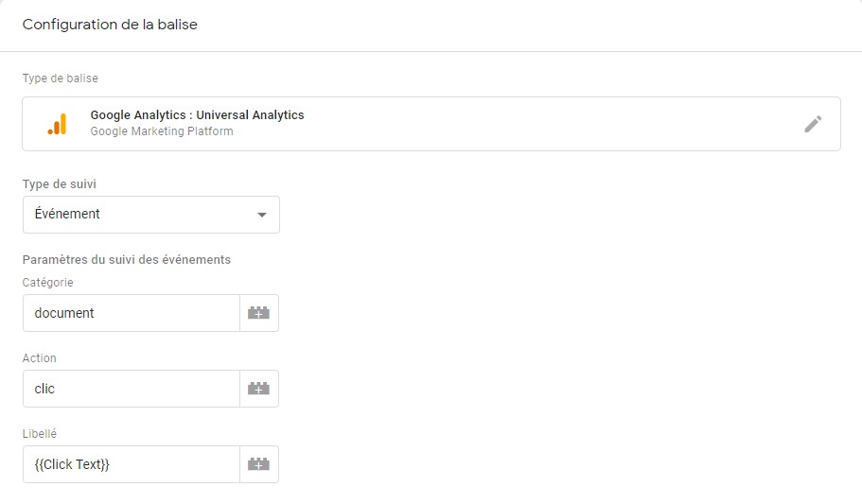
Task: Click the Libellé input with {{Click Text}}
Action: pos(132,464)
